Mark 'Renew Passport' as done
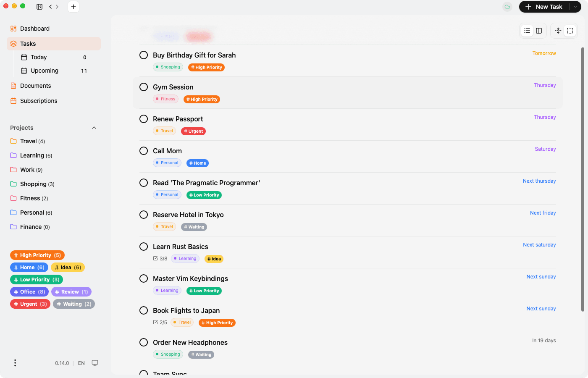Screen dimensions: 588x378 point(143,119)
